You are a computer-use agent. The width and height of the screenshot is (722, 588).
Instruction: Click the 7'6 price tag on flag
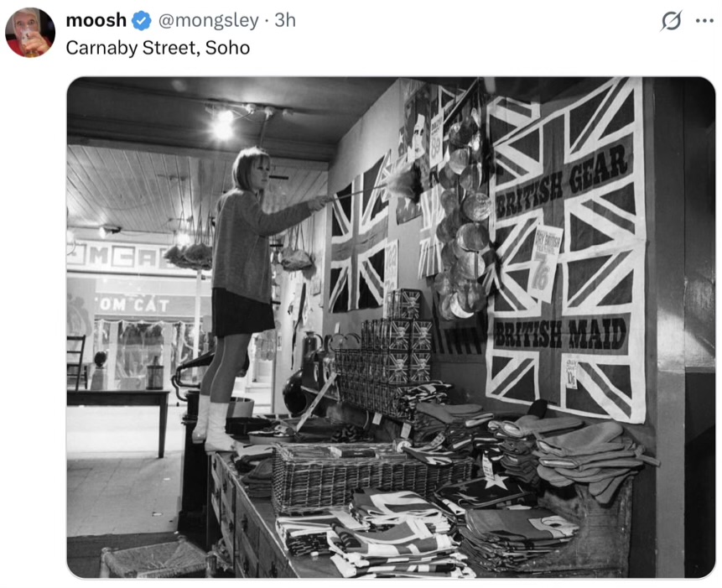[x=546, y=263]
